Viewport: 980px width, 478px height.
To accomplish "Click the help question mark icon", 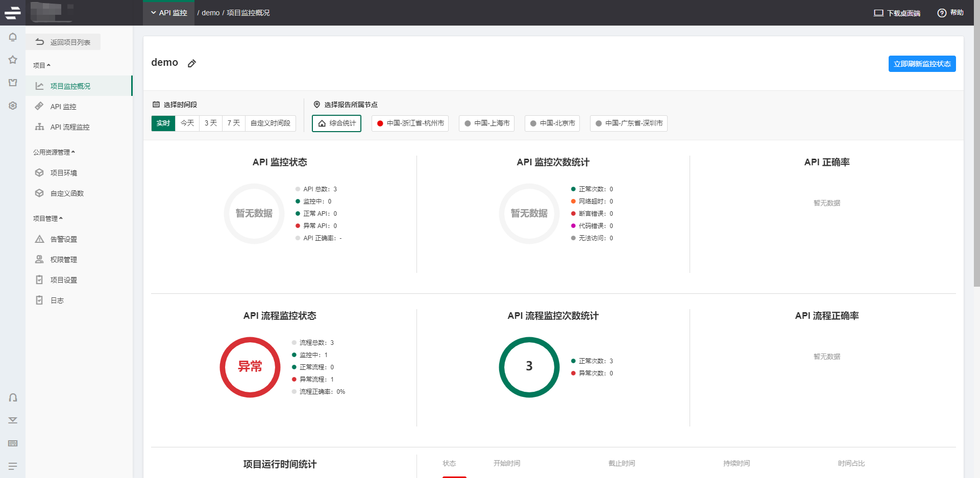I will coord(942,13).
